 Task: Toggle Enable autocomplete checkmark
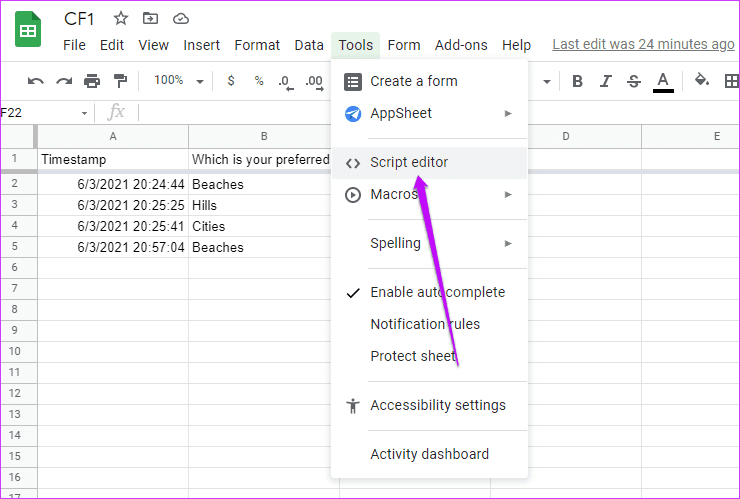pos(353,293)
